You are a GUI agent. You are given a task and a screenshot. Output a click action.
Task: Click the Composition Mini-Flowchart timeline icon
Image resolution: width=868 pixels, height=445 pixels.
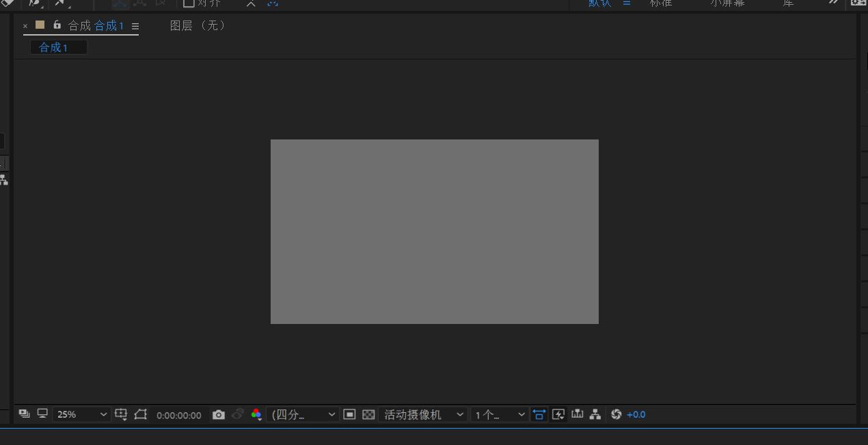pyautogui.click(x=576, y=414)
